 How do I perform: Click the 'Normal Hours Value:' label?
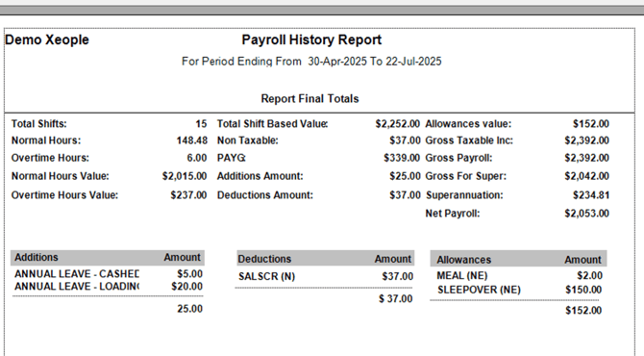click(x=60, y=176)
